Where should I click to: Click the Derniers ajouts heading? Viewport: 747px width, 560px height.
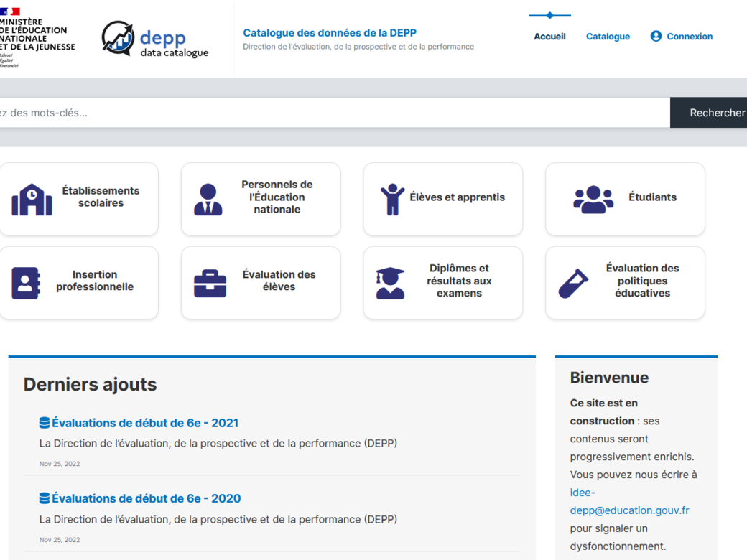click(x=90, y=384)
